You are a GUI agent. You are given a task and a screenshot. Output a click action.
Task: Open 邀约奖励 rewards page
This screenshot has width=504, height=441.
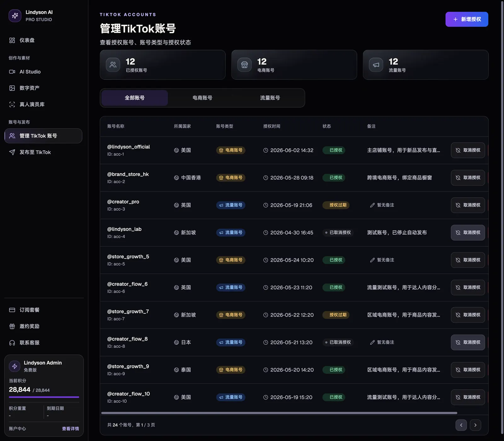coord(43,326)
